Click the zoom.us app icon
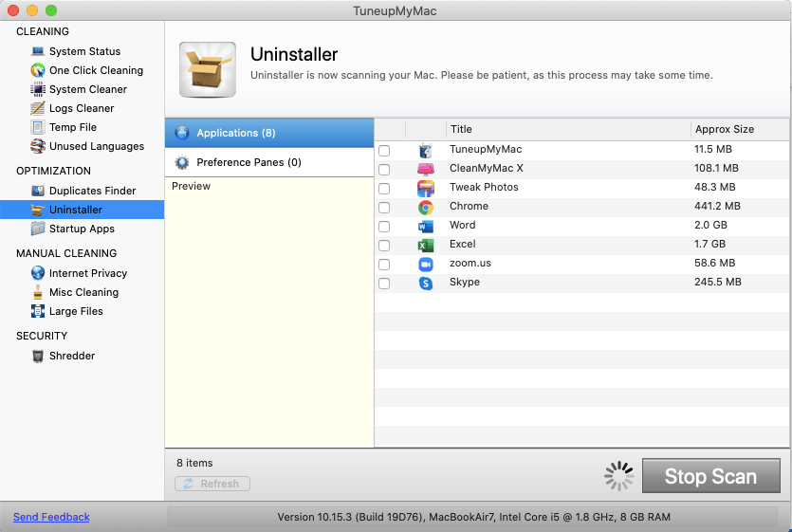The width and height of the screenshot is (792, 532). point(426,265)
